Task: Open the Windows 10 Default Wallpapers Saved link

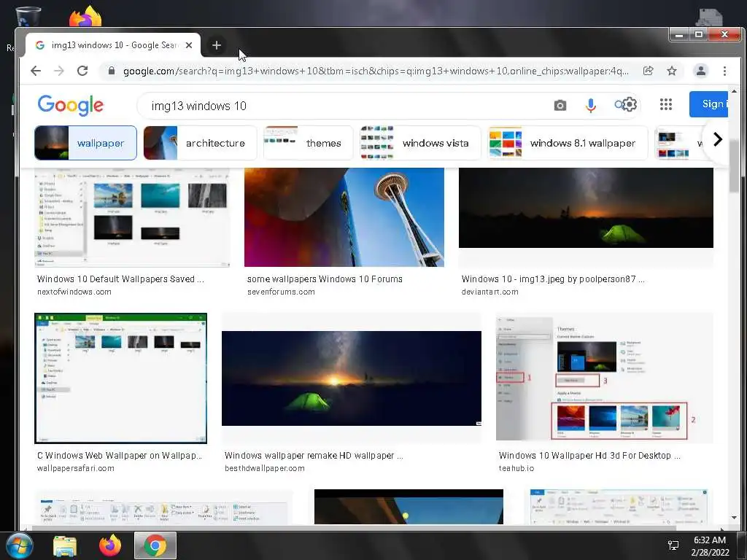Action: tap(120, 279)
